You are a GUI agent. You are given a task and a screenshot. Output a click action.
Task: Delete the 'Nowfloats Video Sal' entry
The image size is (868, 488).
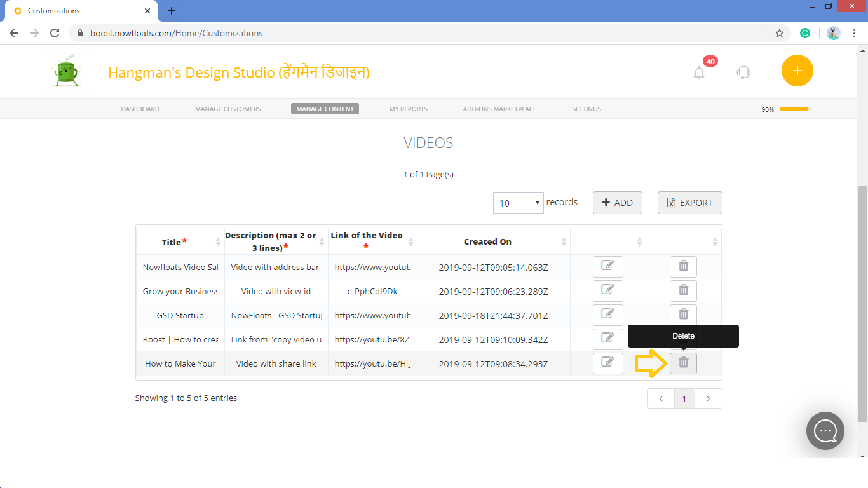point(683,266)
